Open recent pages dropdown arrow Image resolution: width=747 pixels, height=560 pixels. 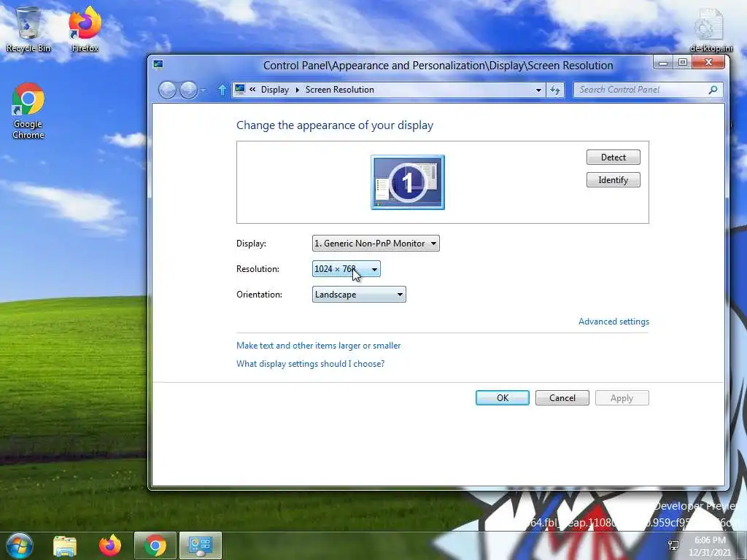pos(204,90)
